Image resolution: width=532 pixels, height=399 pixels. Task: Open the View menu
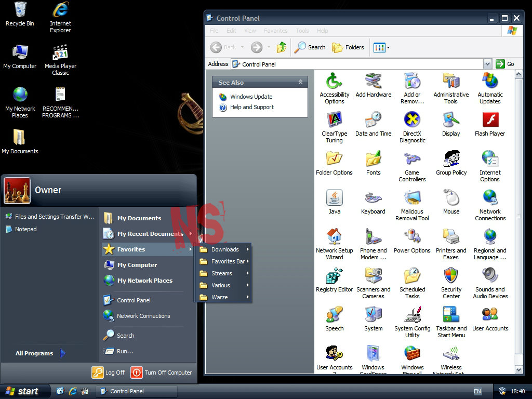coord(250,31)
